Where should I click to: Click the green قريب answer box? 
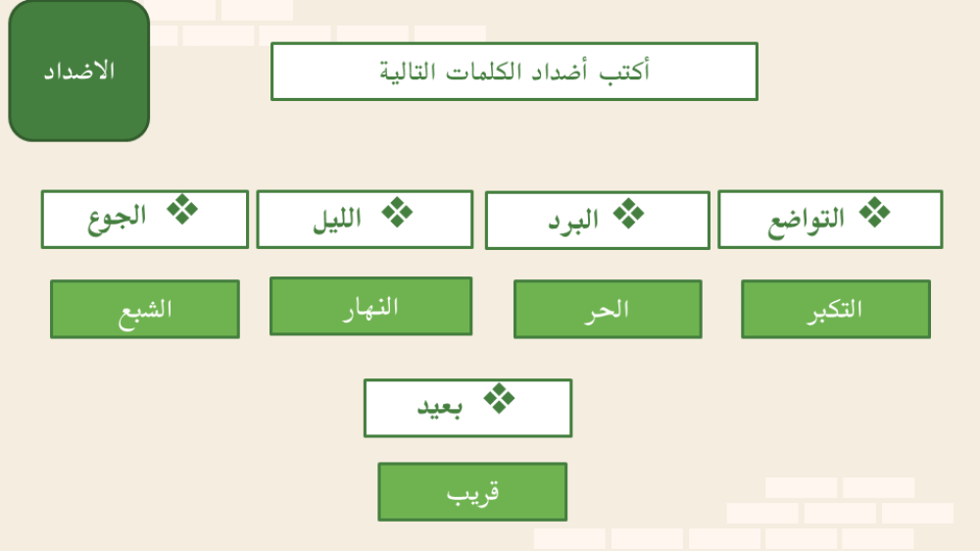(x=472, y=492)
